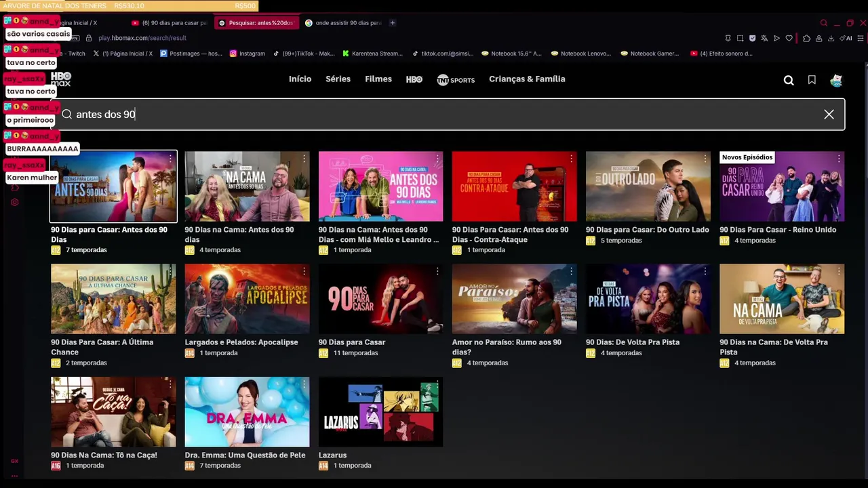Open Crianças & Família menu item

527,79
